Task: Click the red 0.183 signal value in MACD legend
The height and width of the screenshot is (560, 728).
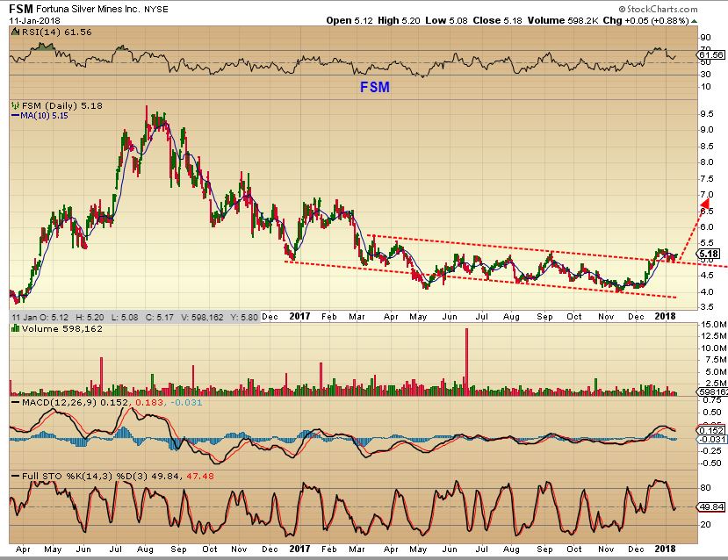Action: coord(148,402)
